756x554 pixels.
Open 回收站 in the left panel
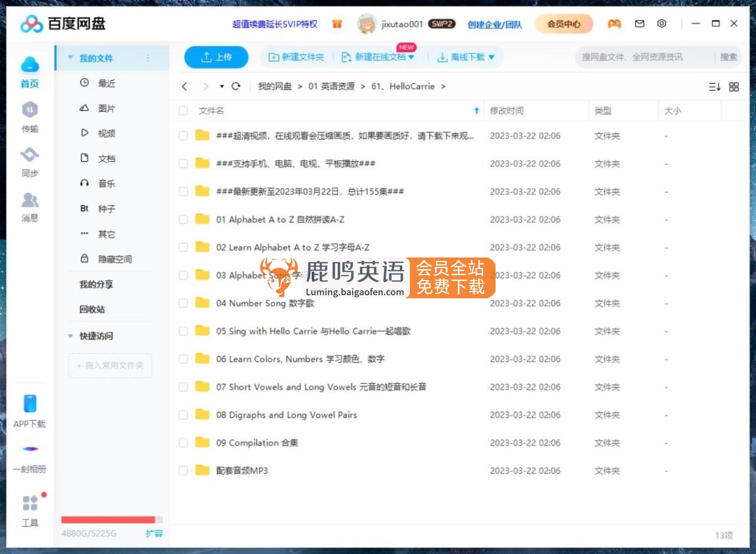92,309
